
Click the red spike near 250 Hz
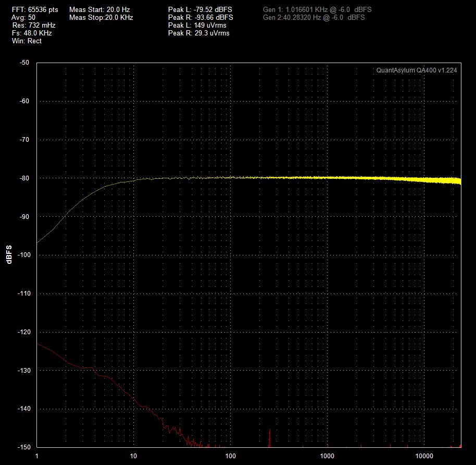point(270,438)
